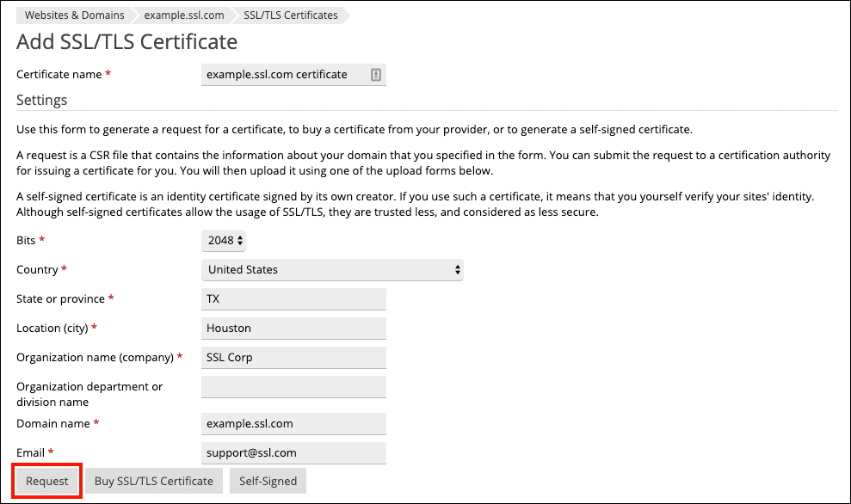Go to Websites & Domains breadcrumb
The height and width of the screenshot is (504, 851).
74,15
